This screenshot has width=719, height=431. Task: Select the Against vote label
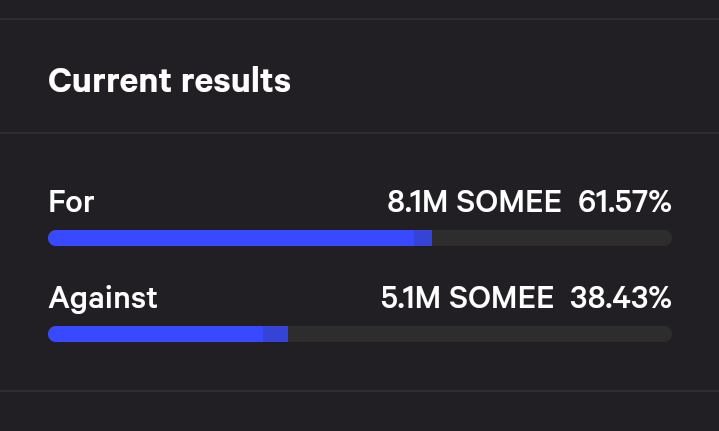[x=103, y=298]
